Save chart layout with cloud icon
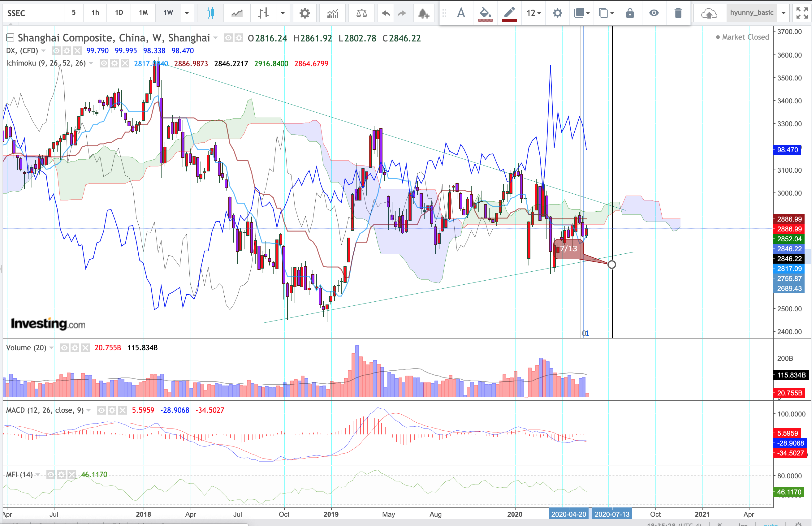 click(x=709, y=13)
